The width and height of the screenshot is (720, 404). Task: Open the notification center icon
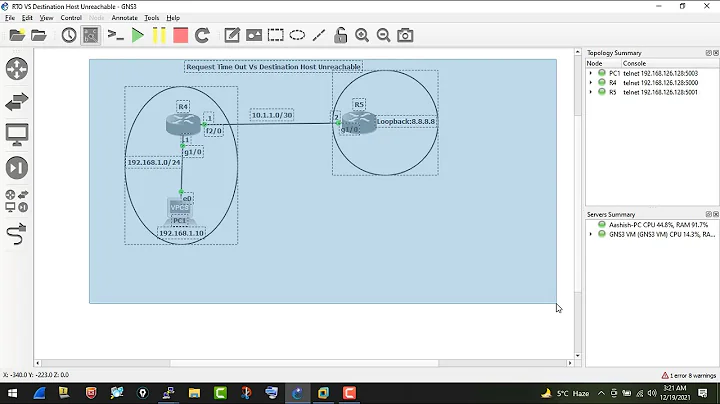(x=703, y=393)
